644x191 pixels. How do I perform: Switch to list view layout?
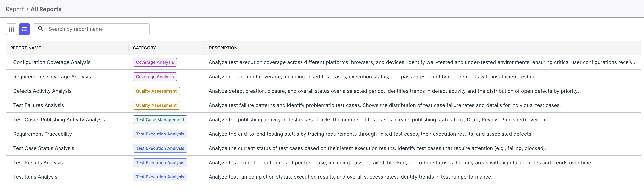tap(24, 29)
